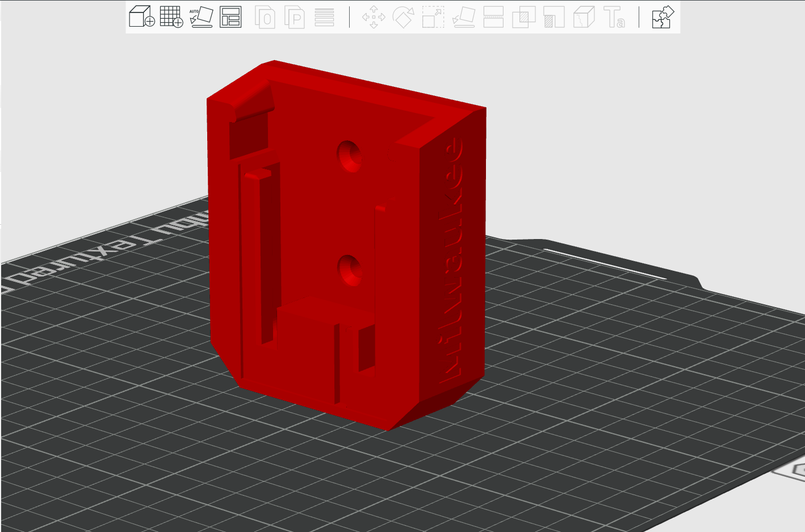
Task: Click empty area of the build plate
Action: [596, 397]
